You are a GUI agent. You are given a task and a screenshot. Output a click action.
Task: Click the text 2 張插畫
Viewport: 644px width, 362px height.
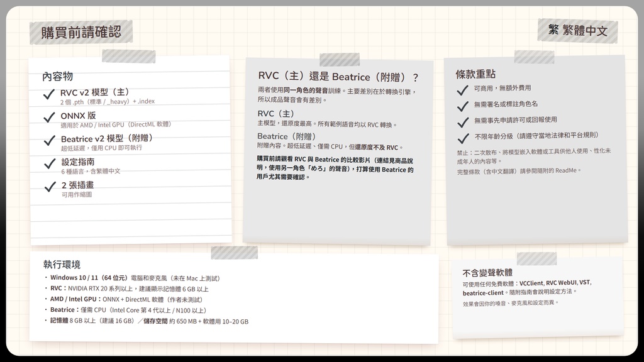77,185
